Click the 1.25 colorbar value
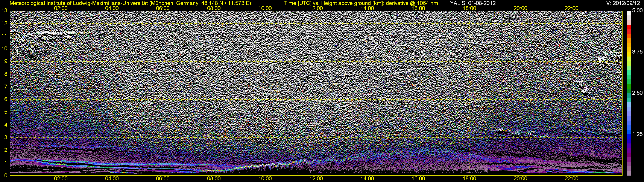Image resolution: width=644 pixels, height=182 pixels. point(637,134)
